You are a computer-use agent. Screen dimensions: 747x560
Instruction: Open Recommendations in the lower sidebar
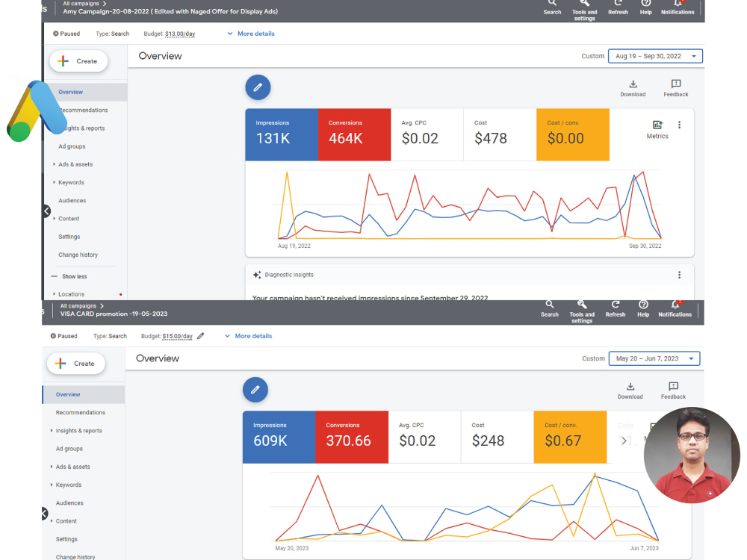81,412
